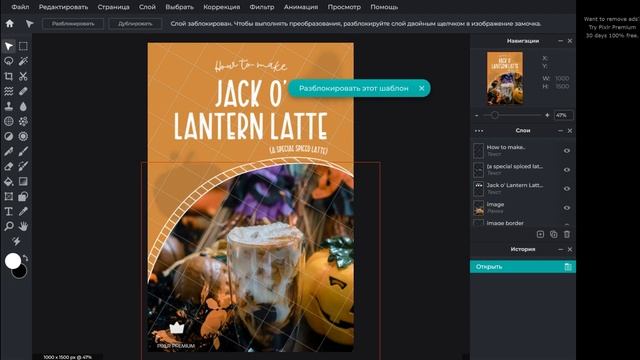
Task: Open the Фильтр menu
Action: (x=262, y=7)
